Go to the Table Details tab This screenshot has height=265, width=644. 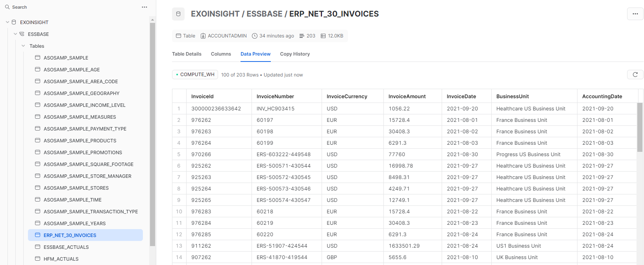(x=187, y=54)
